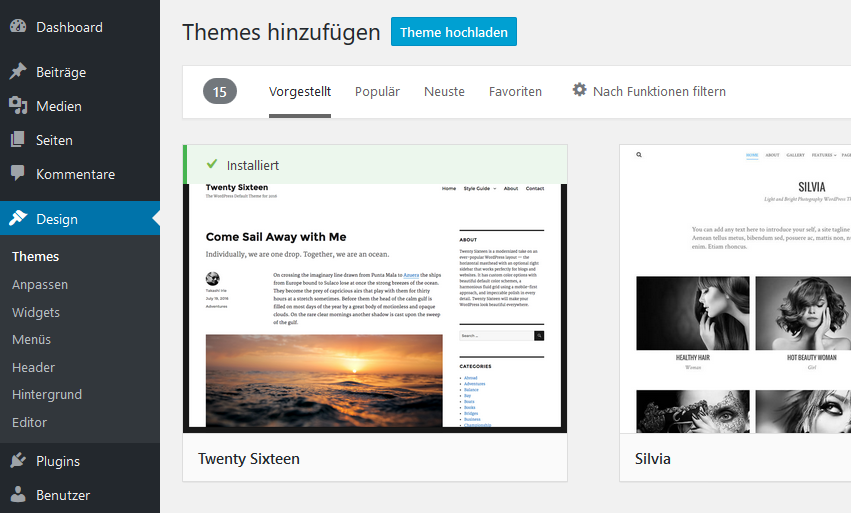Switch to the Populär tab
The height and width of the screenshot is (513, 851).
pos(377,92)
